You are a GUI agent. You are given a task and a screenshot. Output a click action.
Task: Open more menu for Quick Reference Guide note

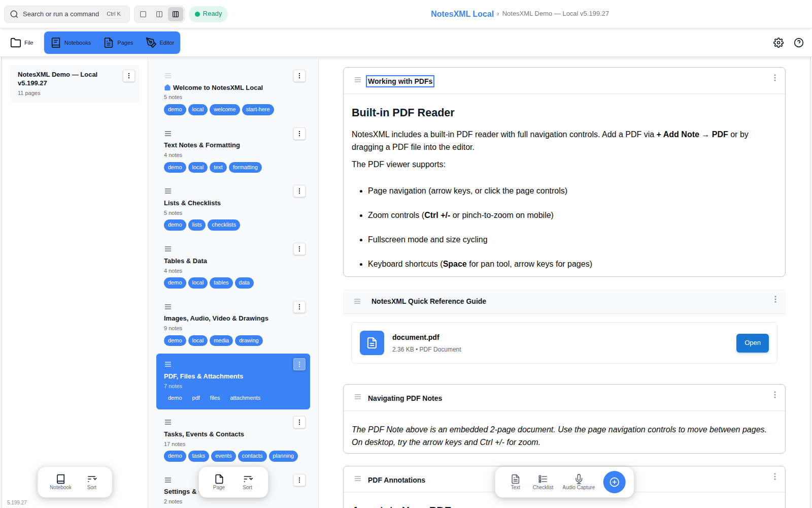775,299
